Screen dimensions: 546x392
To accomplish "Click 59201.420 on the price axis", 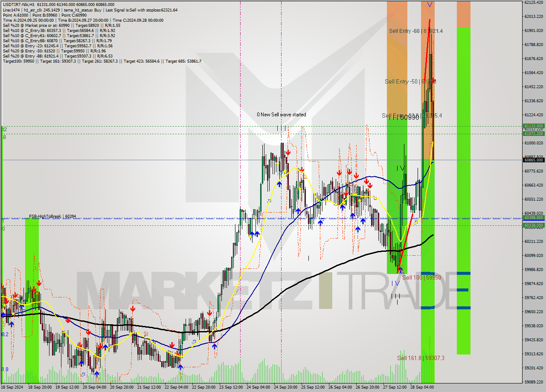I will (x=534, y=368).
